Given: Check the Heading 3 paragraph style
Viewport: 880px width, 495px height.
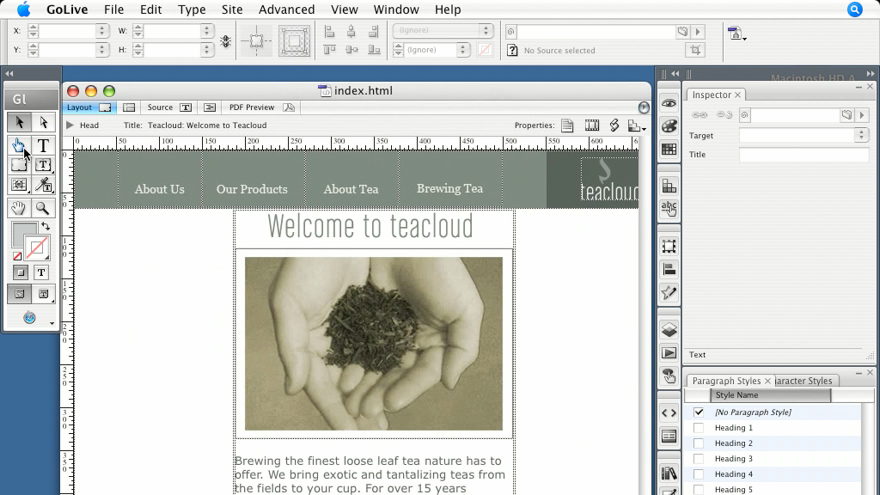Looking at the screenshot, I should coord(698,459).
